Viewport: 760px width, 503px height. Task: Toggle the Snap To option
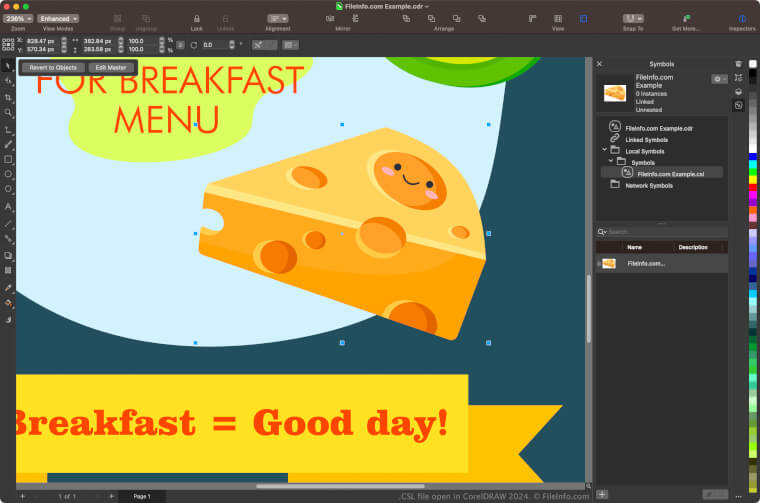633,18
